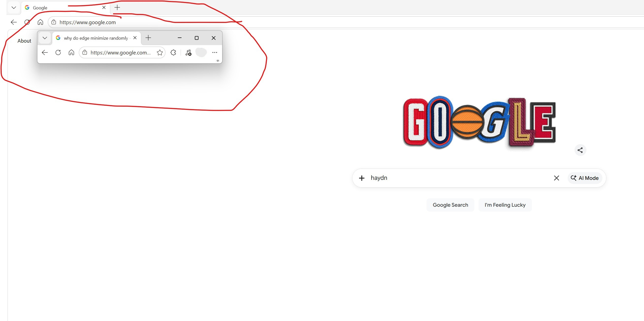Open the Extensions puzzle icon

coord(173,52)
